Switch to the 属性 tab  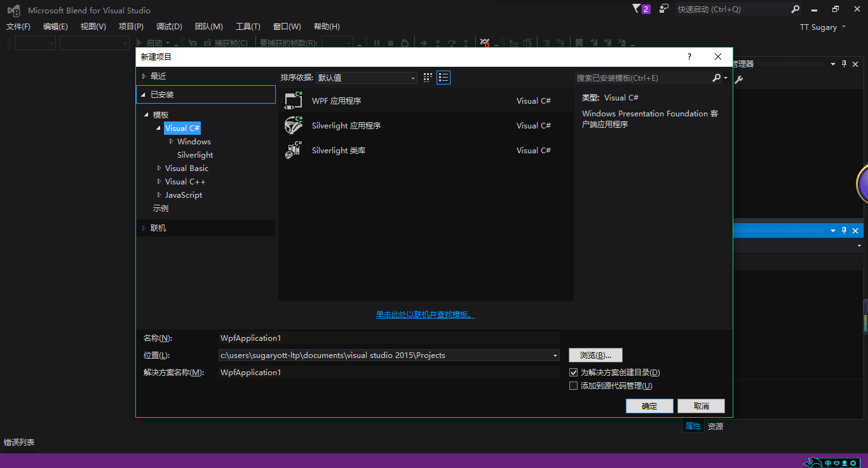[x=693, y=426]
